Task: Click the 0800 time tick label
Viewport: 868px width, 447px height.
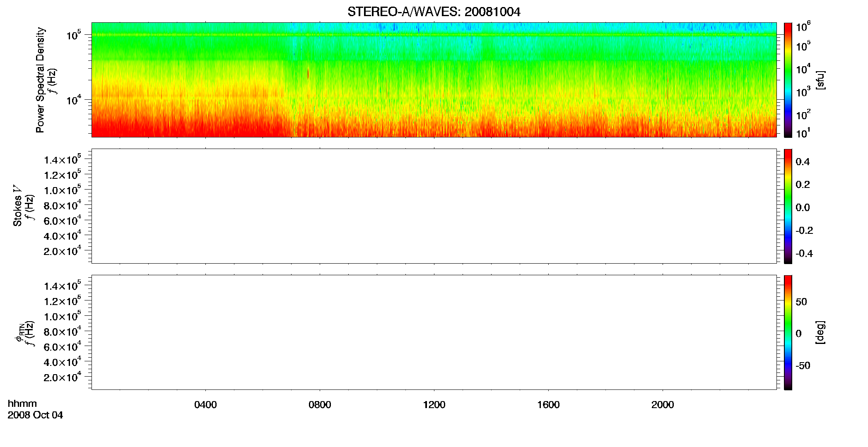Action: [320, 405]
